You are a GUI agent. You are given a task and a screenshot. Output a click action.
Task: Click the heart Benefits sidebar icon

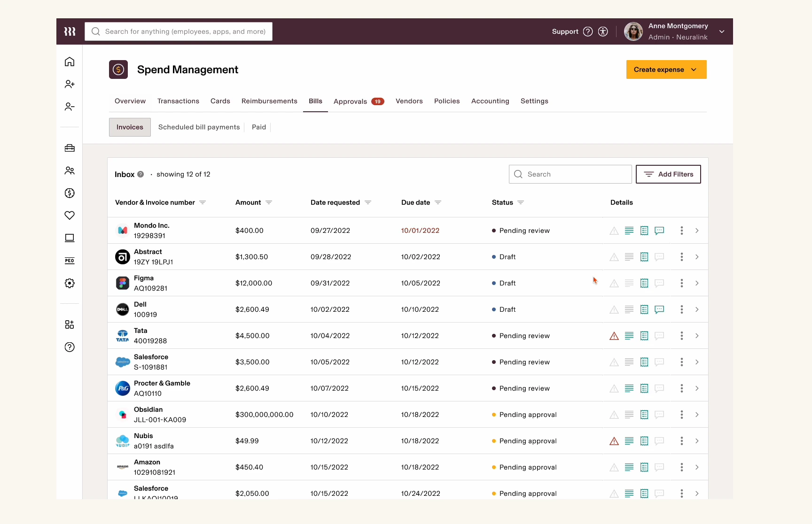coord(70,216)
